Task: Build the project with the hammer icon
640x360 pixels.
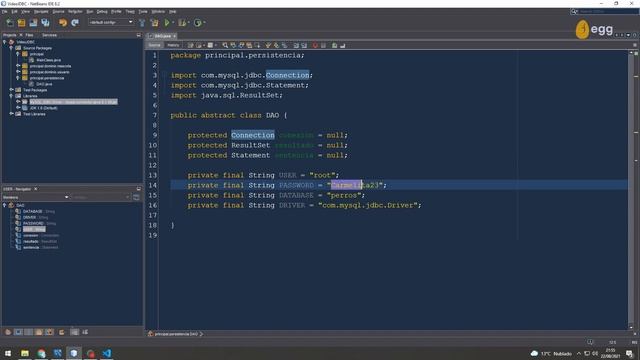Action: (x=142, y=23)
